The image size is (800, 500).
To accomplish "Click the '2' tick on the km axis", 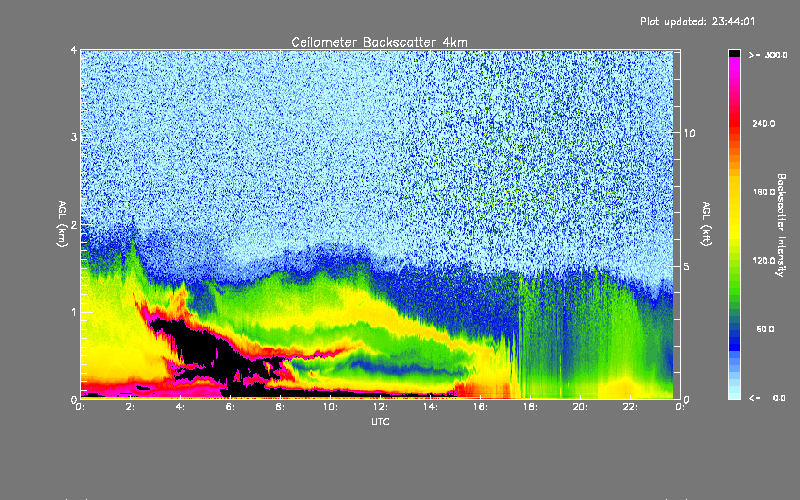I will (74, 225).
